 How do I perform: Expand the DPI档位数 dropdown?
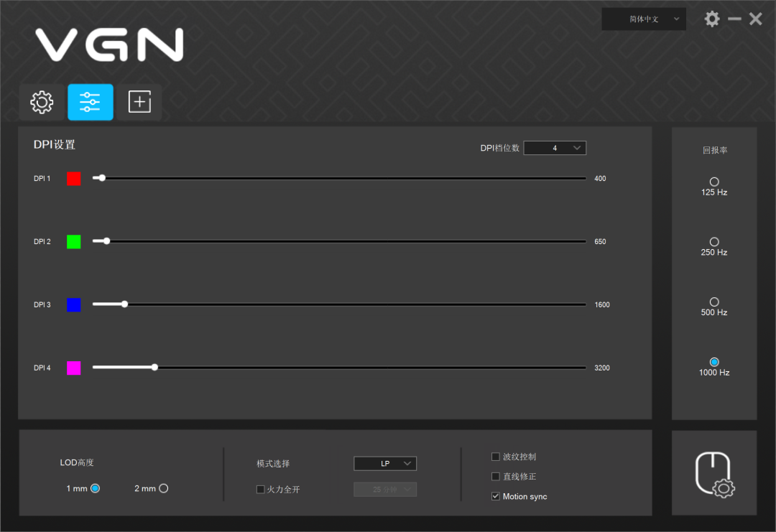pyautogui.click(x=555, y=148)
